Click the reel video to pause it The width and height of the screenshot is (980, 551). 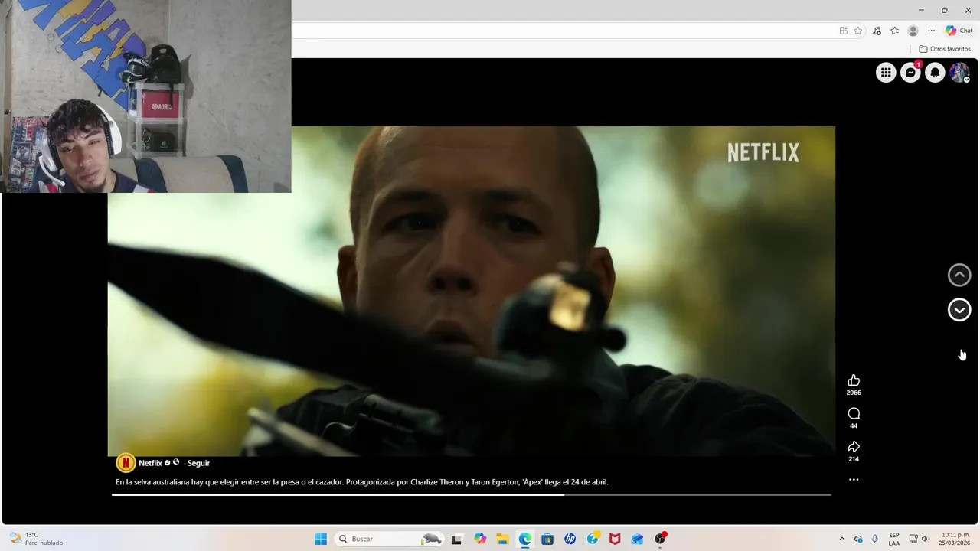click(472, 291)
